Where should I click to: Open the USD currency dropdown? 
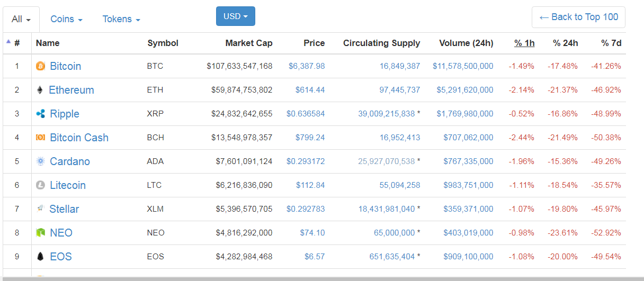pyautogui.click(x=236, y=16)
